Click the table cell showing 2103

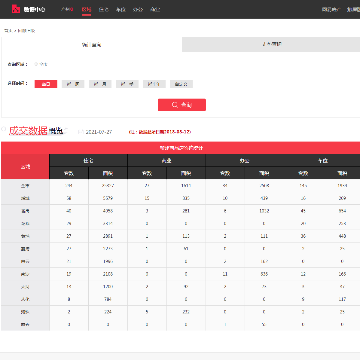pyautogui.click(x=108, y=274)
